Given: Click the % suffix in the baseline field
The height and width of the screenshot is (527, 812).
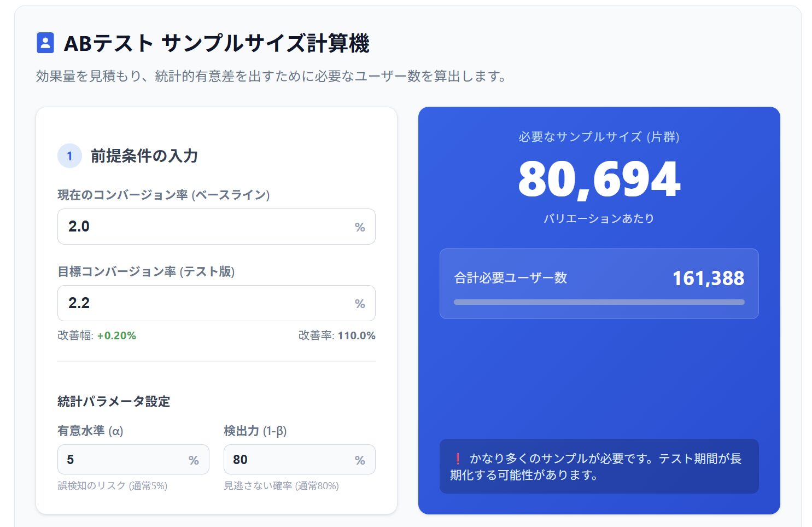Looking at the screenshot, I should (x=359, y=227).
